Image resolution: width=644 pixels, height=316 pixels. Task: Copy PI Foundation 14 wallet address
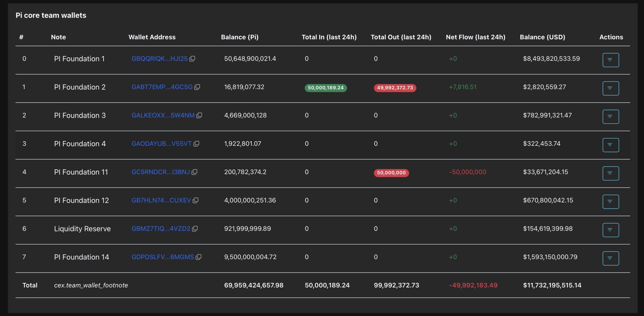pos(199,257)
